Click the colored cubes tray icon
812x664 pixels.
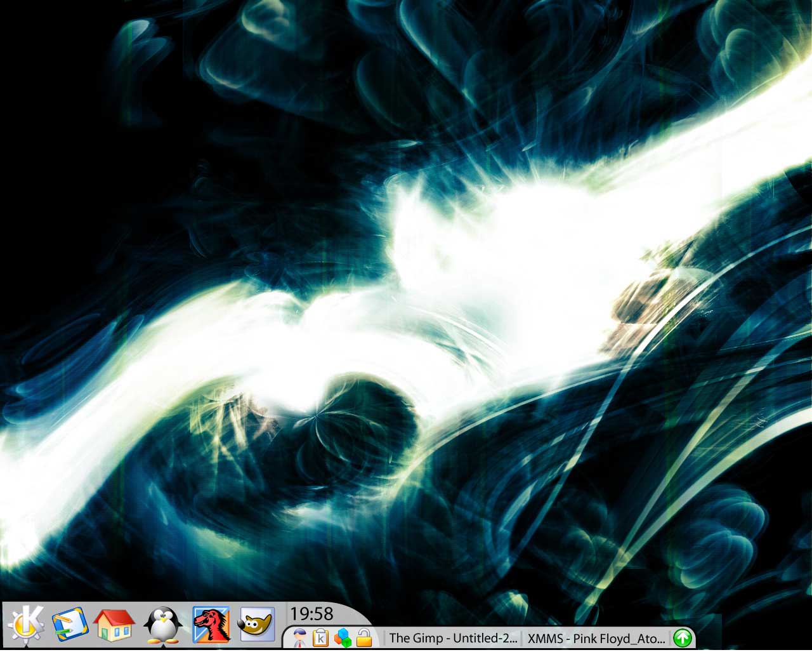(x=343, y=638)
